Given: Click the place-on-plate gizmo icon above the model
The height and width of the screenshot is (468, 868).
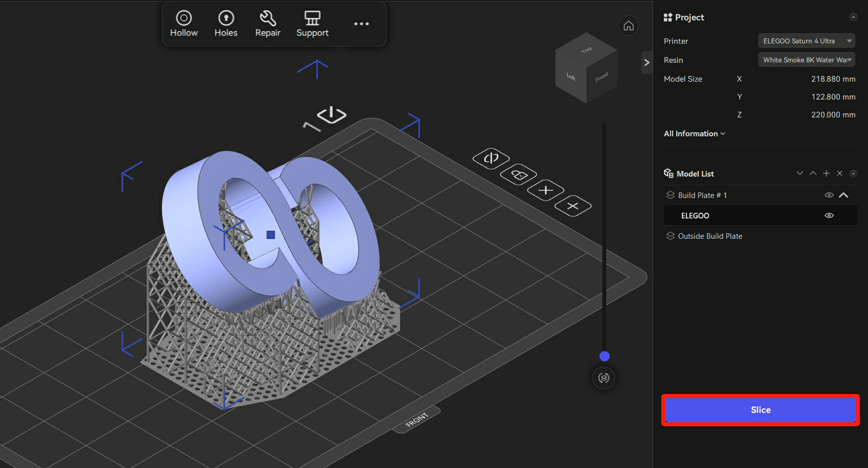Looking at the screenshot, I should 331,114.
